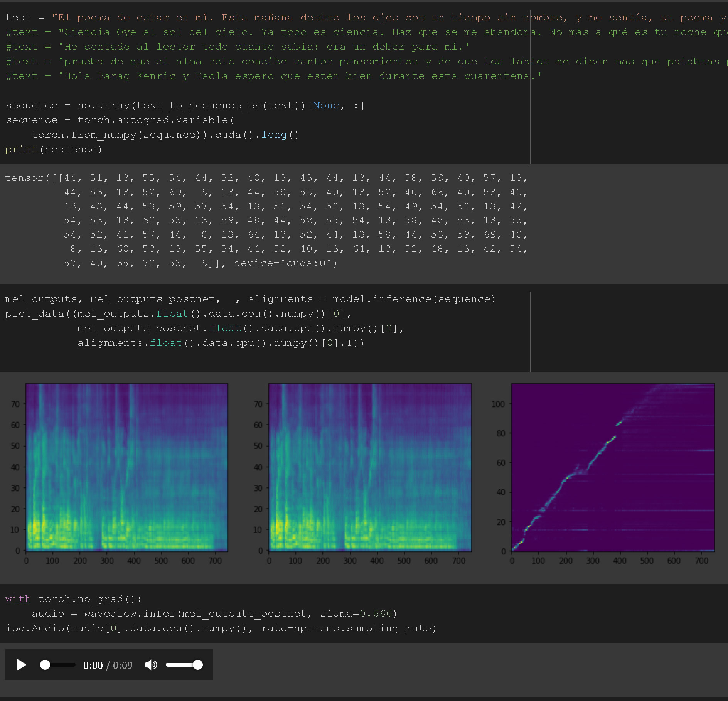Click the rate=hparams.sampling_rate argument
The image size is (728, 701).
tap(347, 629)
